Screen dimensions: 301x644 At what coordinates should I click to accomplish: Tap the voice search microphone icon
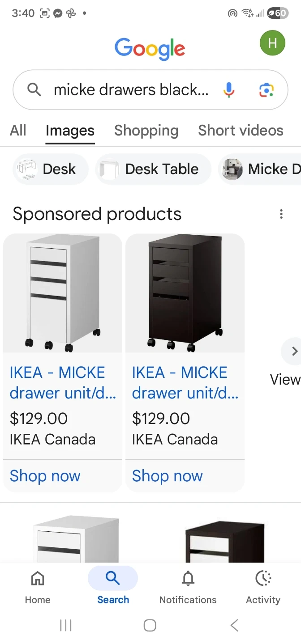228,90
